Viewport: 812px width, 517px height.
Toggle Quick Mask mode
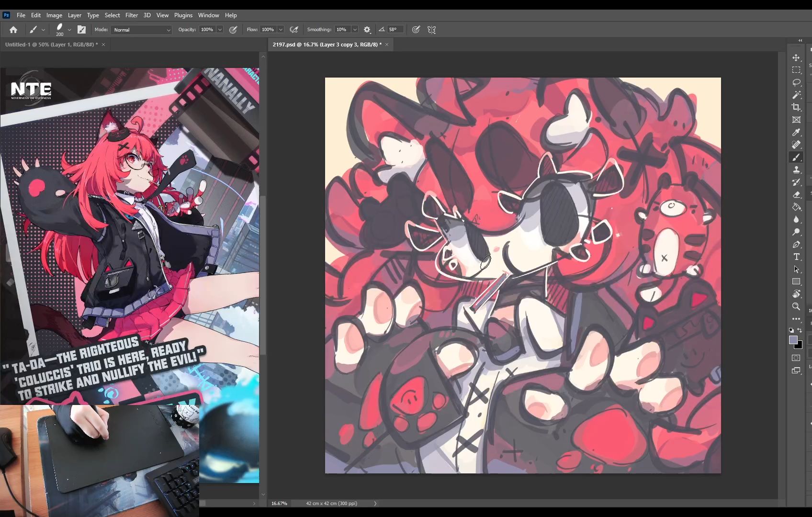click(x=796, y=358)
